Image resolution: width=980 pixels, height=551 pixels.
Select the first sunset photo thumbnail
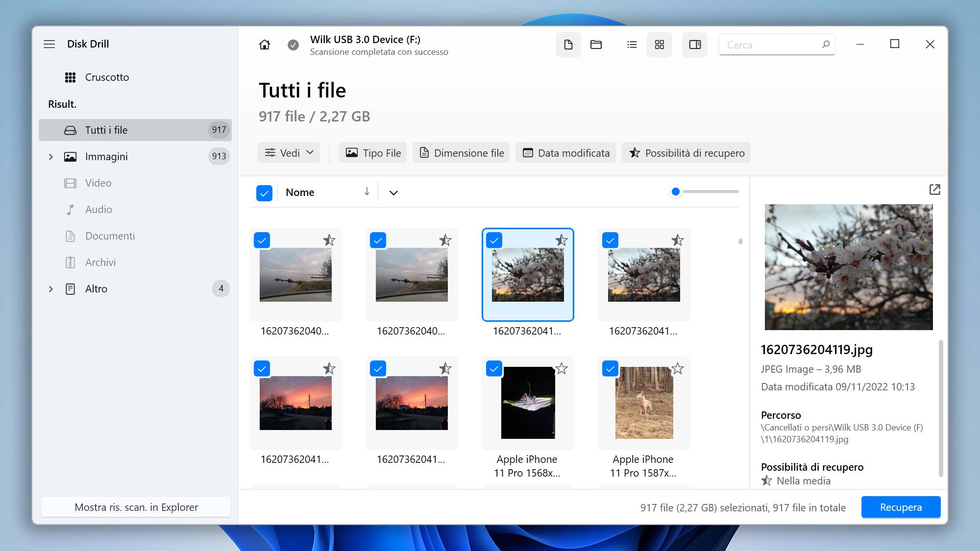pos(295,403)
